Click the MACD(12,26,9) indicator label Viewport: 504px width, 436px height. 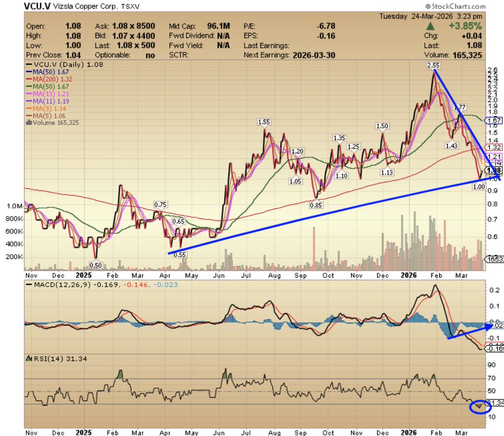tap(62, 285)
